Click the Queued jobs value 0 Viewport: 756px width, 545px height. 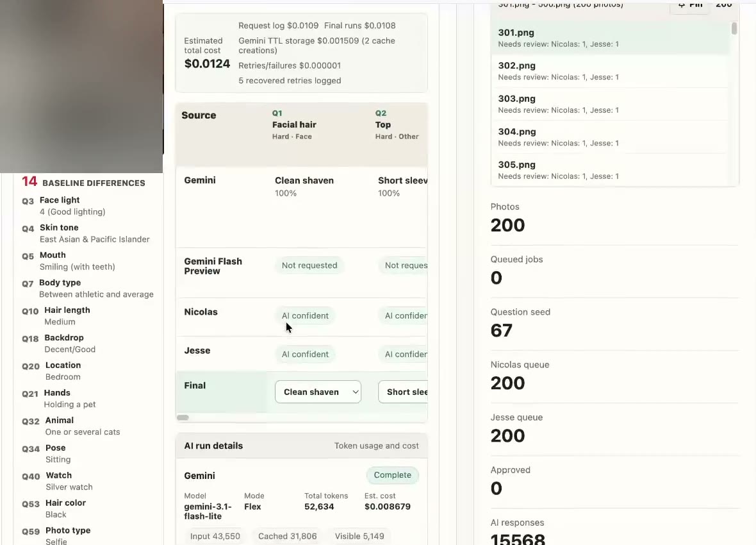pos(496,278)
